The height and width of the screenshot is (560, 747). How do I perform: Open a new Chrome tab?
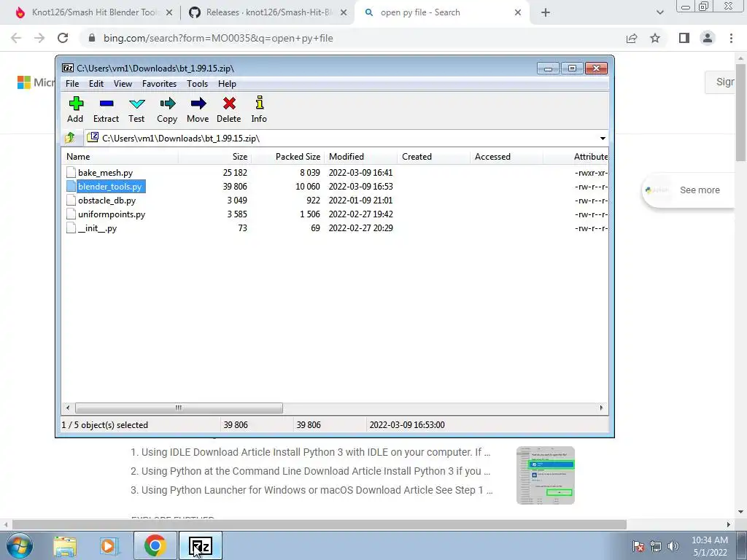546,13
